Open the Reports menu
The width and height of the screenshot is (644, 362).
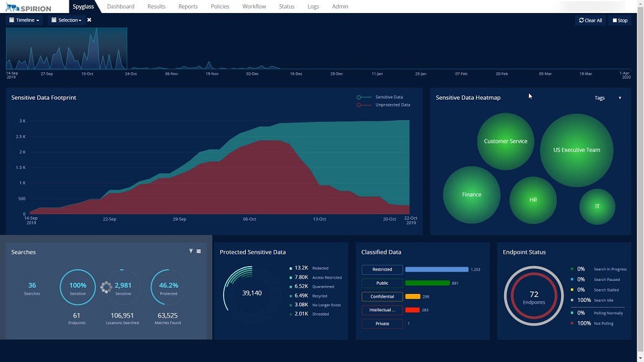click(188, 6)
